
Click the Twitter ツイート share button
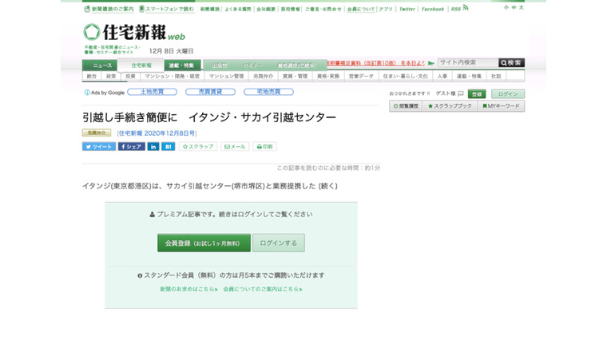[x=99, y=147]
